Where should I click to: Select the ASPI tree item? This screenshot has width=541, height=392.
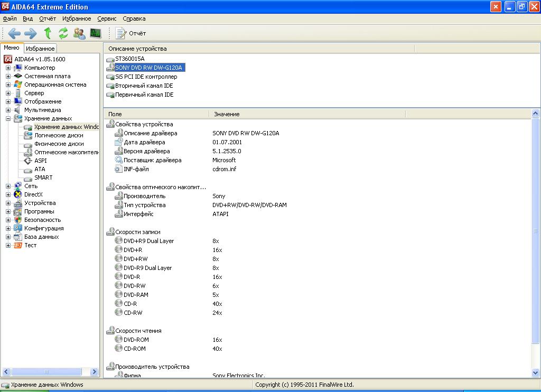[40, 161]
